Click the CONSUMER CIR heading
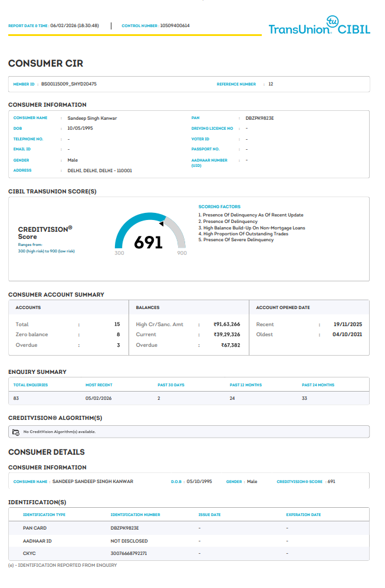Viewport: 385px width, 588px height. (46, 63)
